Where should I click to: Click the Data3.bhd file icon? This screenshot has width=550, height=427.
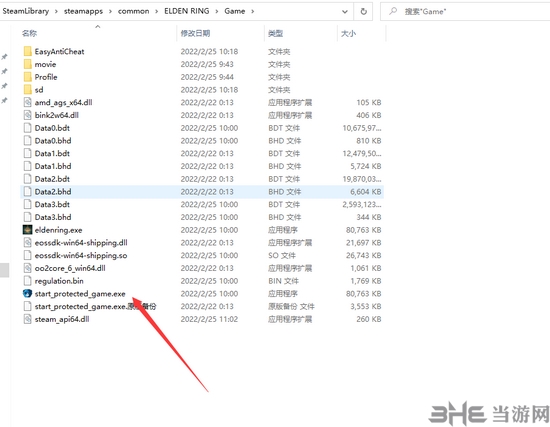pos(28,217)
